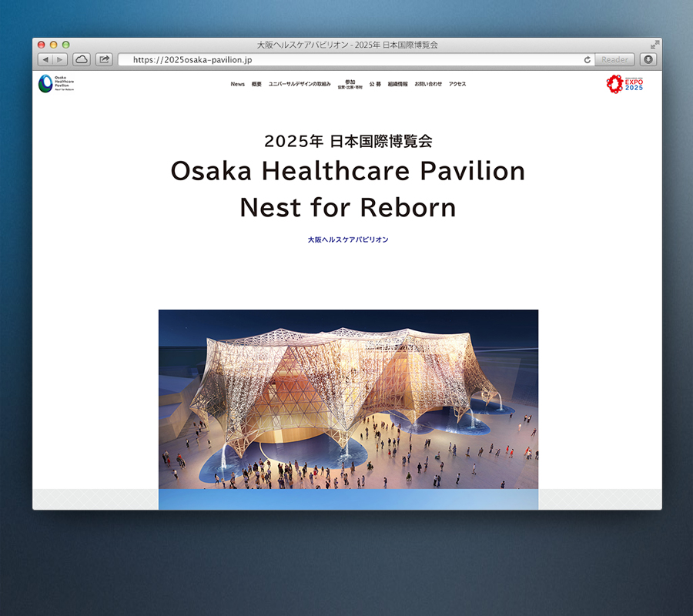Toggle the Reader view button

(x=614, y=59)
